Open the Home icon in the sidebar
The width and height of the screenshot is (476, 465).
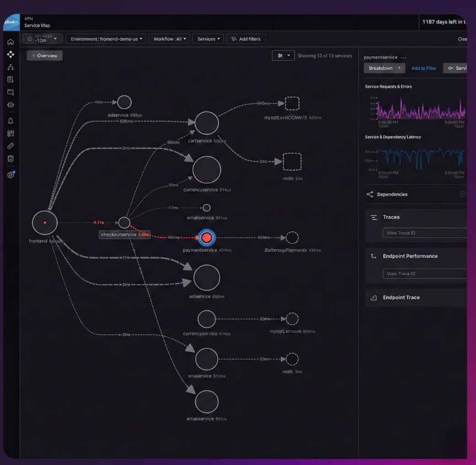click(11, 42)
